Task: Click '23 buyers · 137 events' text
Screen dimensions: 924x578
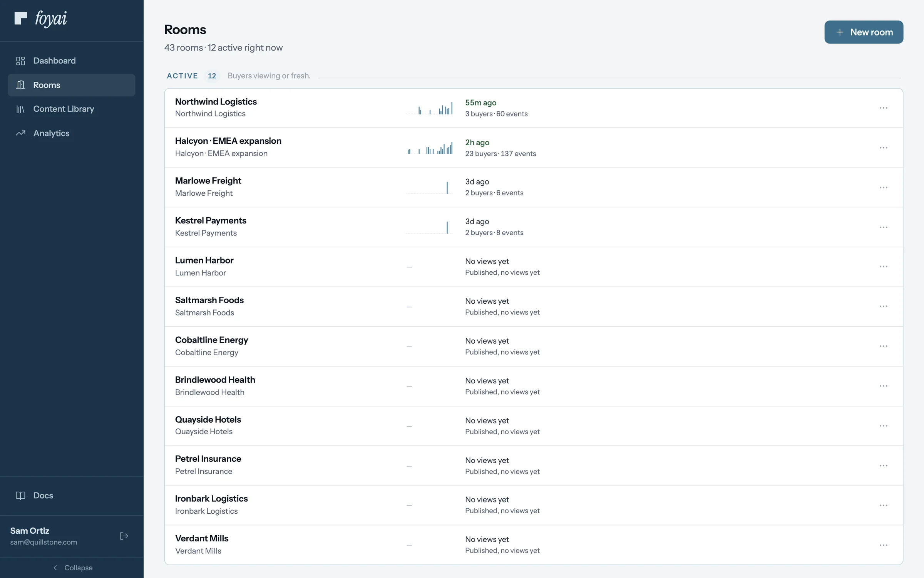Action: tap(500, 153)
